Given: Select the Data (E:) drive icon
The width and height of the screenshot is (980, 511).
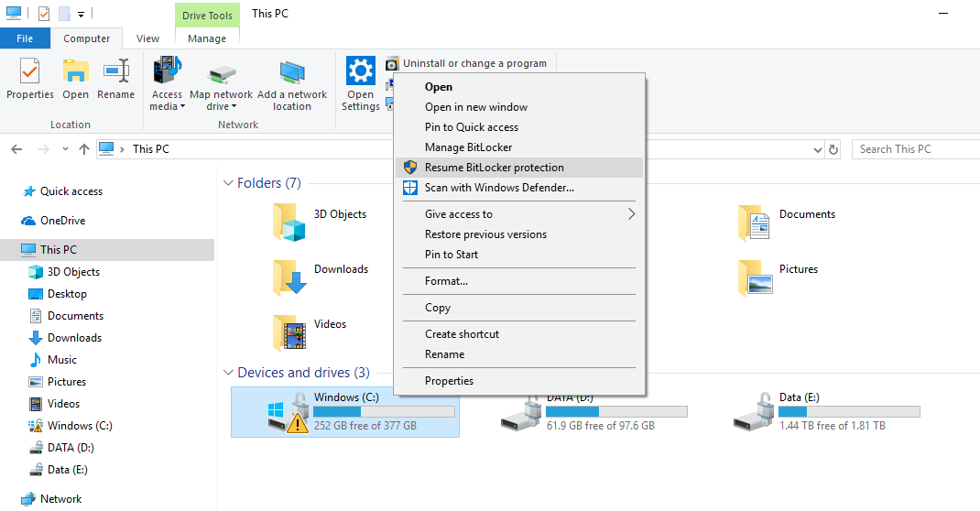Looking at the screenshot, I should [x=754, y=412].
